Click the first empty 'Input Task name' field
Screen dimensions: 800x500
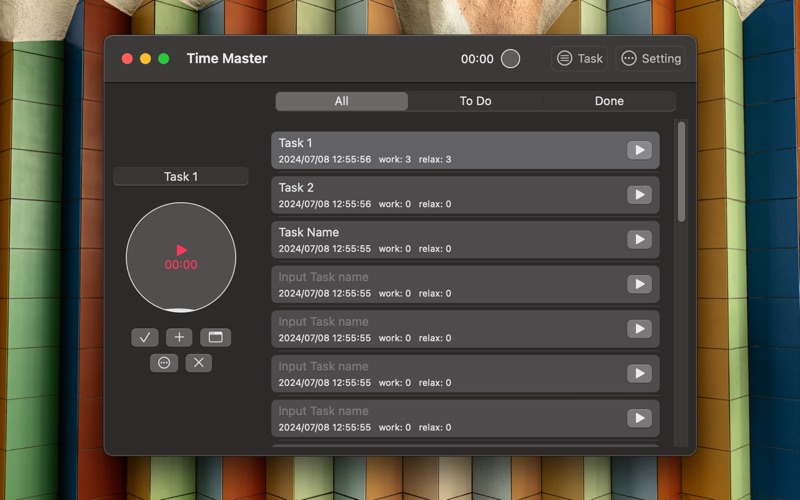(x=323, y=277)
